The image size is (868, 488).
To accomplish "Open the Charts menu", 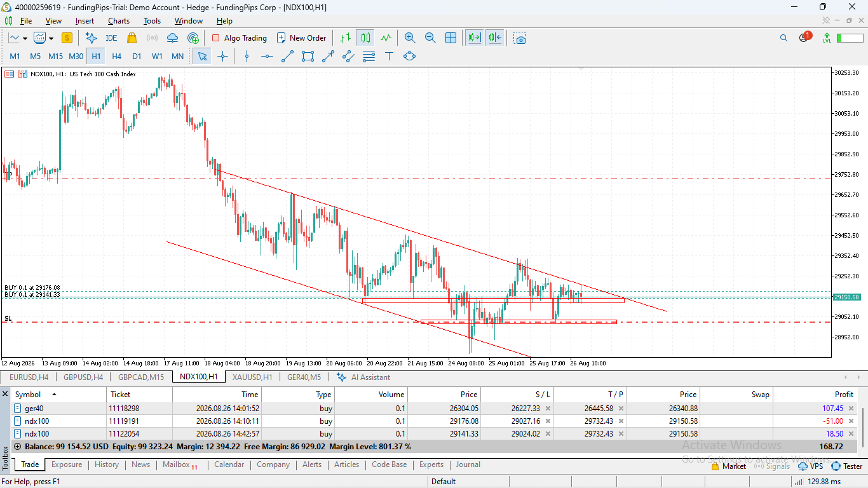I will (119, 21).
